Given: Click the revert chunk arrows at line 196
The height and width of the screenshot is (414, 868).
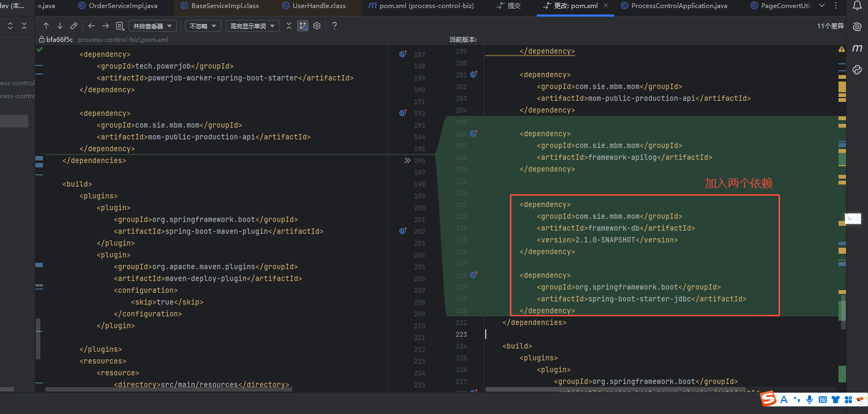Looking at the screenshot, I should pyautogui.click(x=407, y=160).
